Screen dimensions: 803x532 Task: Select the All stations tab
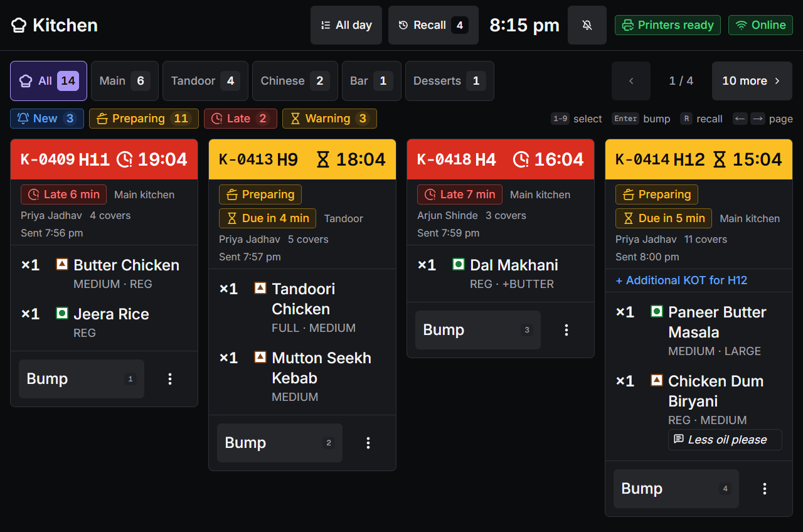pos(48,81)
